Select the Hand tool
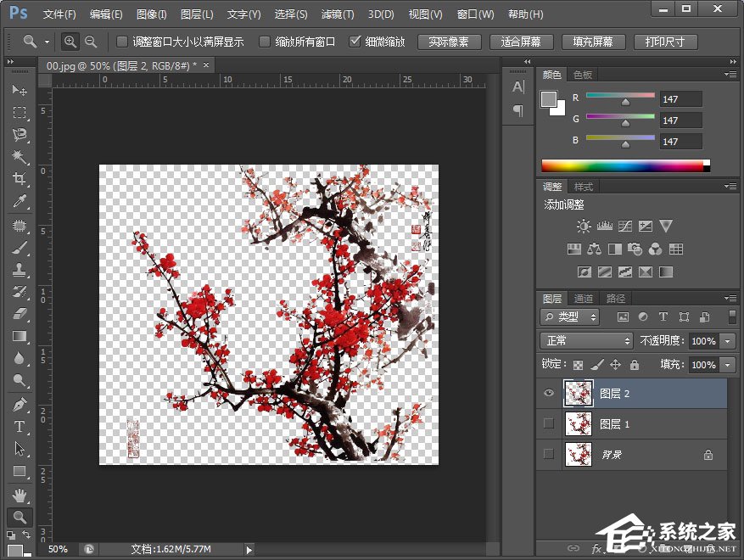The width and height of the screenshot is (744, 560). pos(20,495)
